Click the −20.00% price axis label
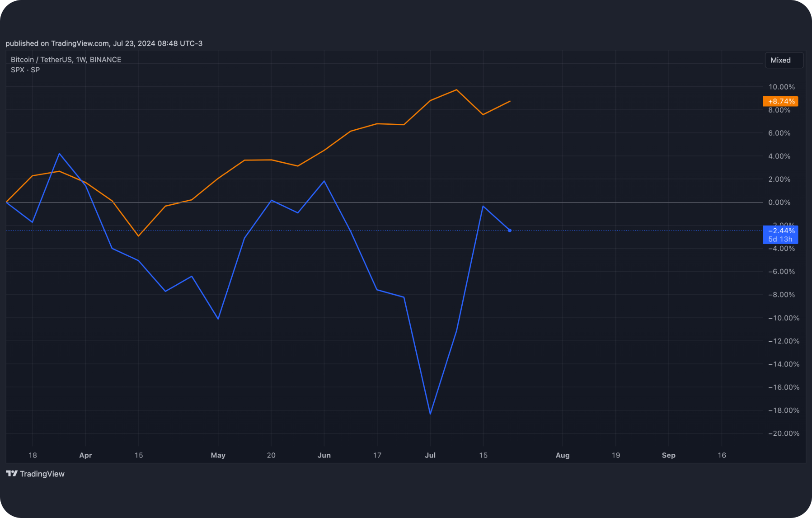The width and height of the screenshot is (812, 518). point(784,433)
